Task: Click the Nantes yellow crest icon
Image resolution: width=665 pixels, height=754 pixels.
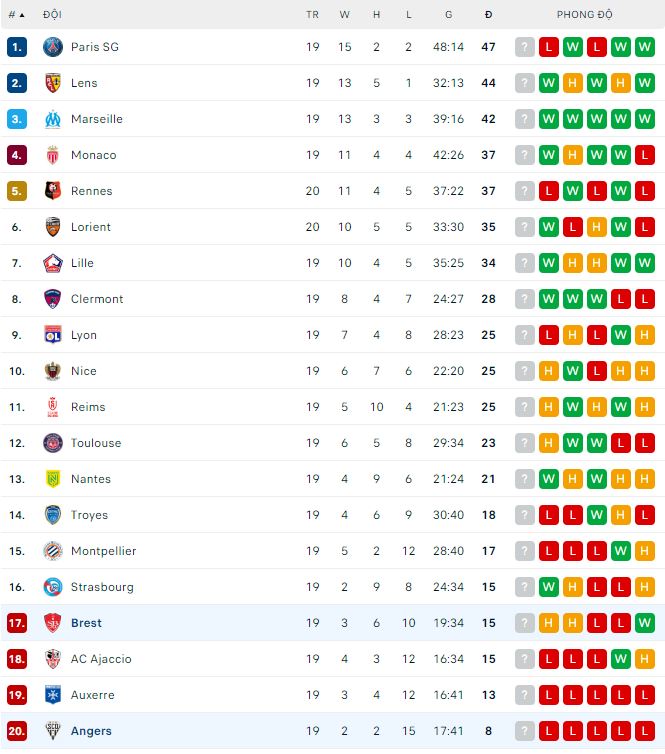Action: click(53, 479)
